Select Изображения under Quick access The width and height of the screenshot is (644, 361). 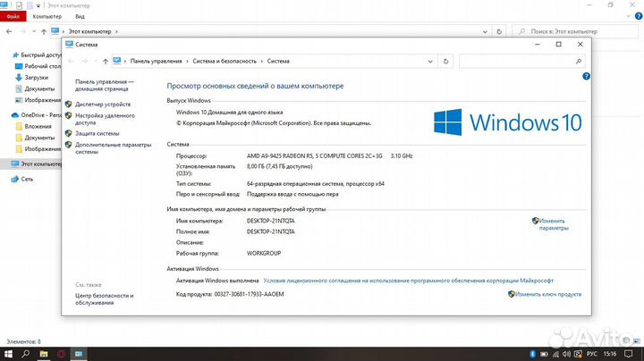(x=38, y=100)
